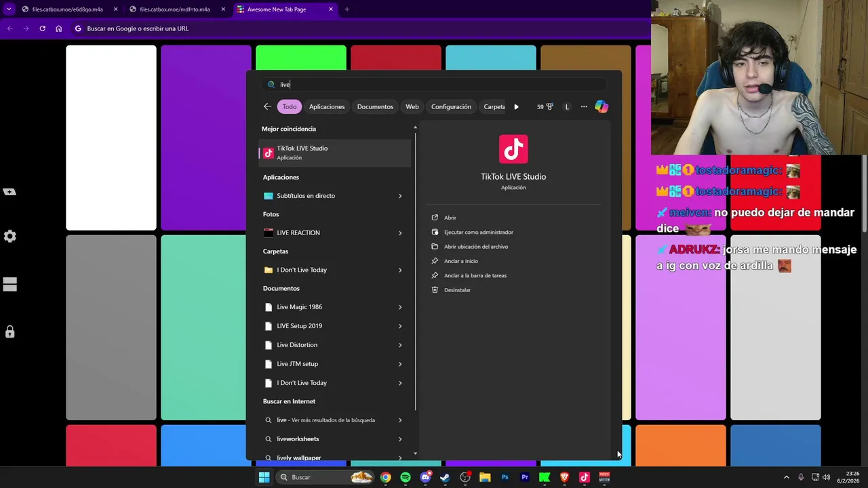This screenshot has height=488, width=868.
Task: Expand Live JTM setup document arrow
Action: point(400,364)
